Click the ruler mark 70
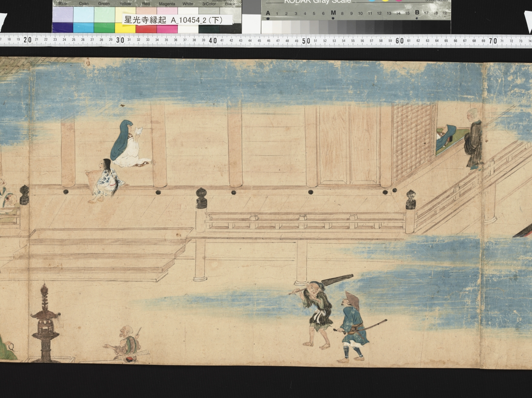 tap(492, 40)
